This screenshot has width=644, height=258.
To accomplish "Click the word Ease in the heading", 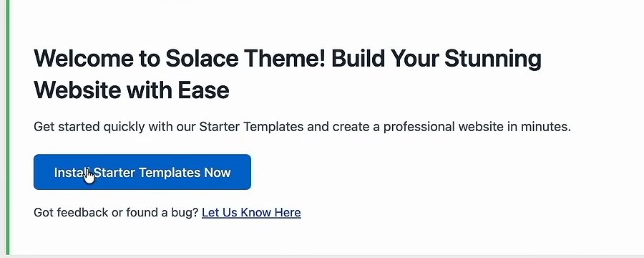I will coord(203,90).
